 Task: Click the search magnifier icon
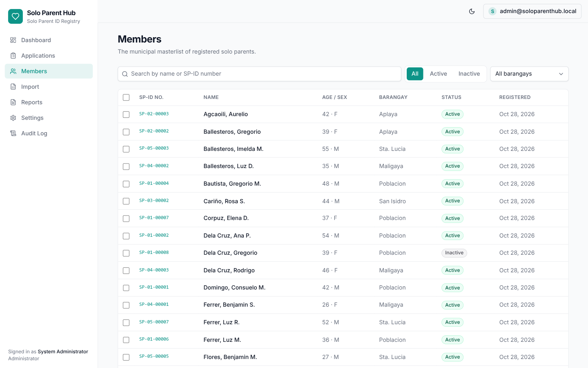[125, 74]
